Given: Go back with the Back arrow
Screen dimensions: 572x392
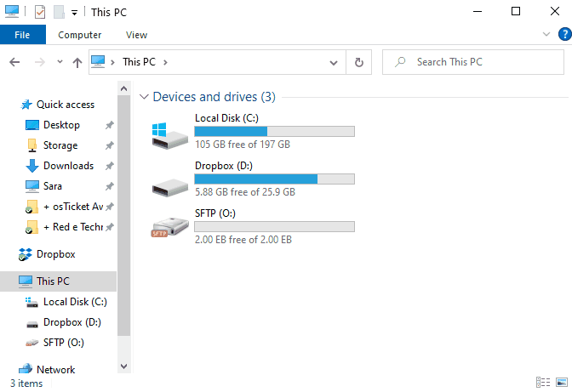Looking at the screenshot, I should point(14,62).
